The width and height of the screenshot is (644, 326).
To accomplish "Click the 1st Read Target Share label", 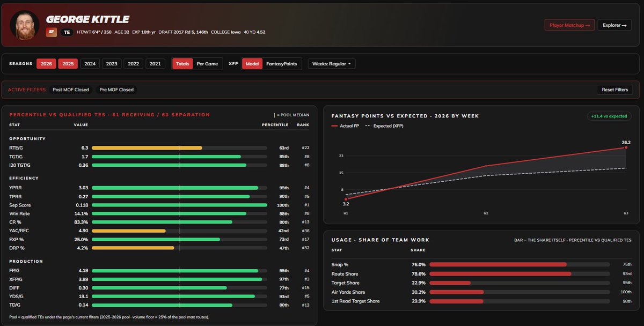I will click(x=357, y=301).
